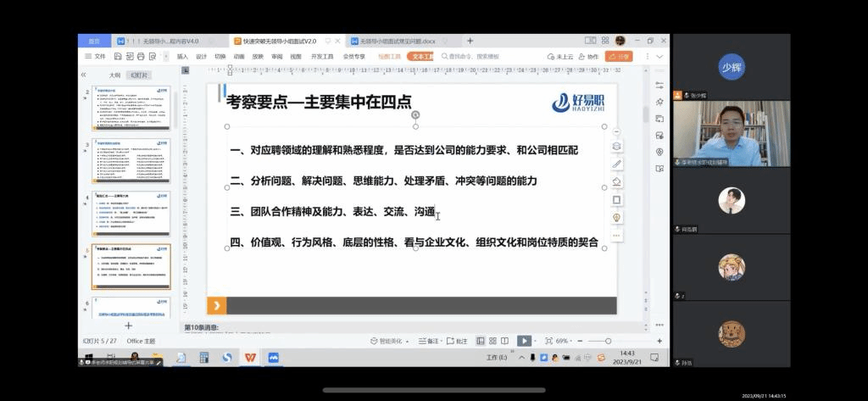
Task: Click the orange share button
Action: coord(620,57)
